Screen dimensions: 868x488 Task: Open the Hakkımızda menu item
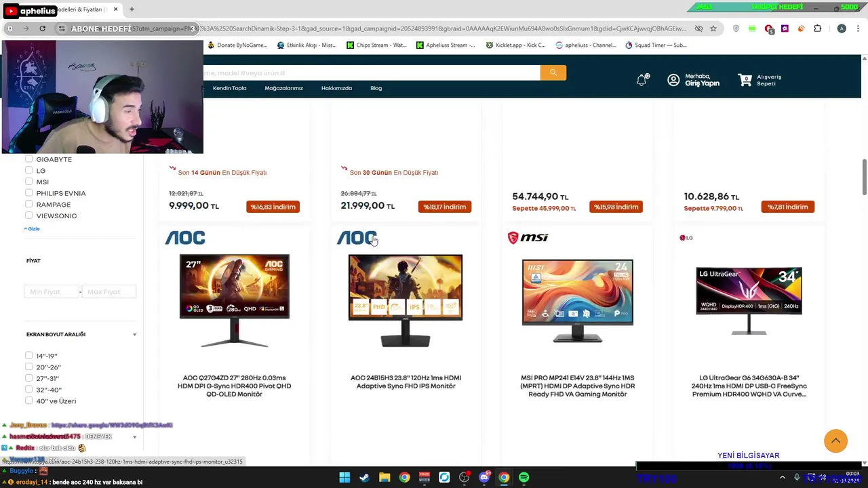tap(336, 88)
